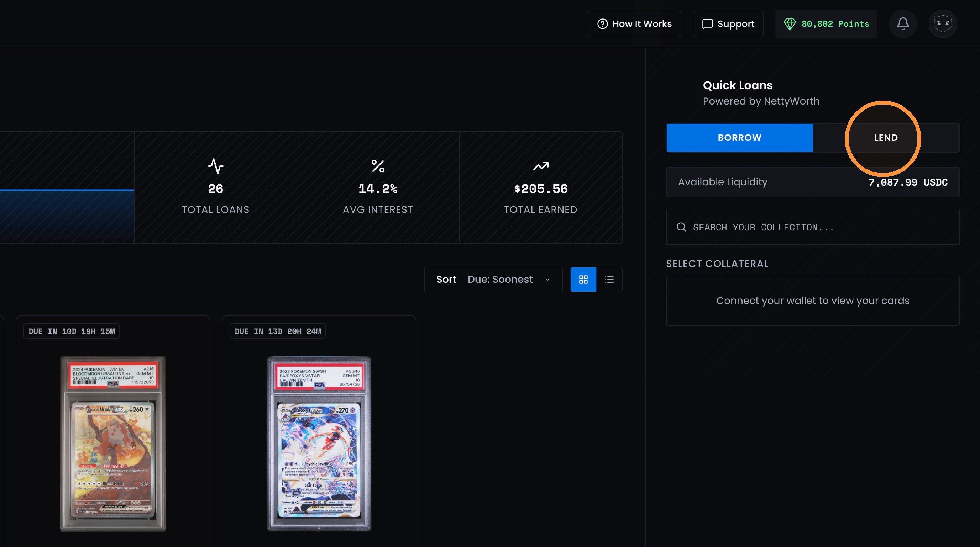
Task: Click the green diamond points icon
Action: [x=790, y=24]
